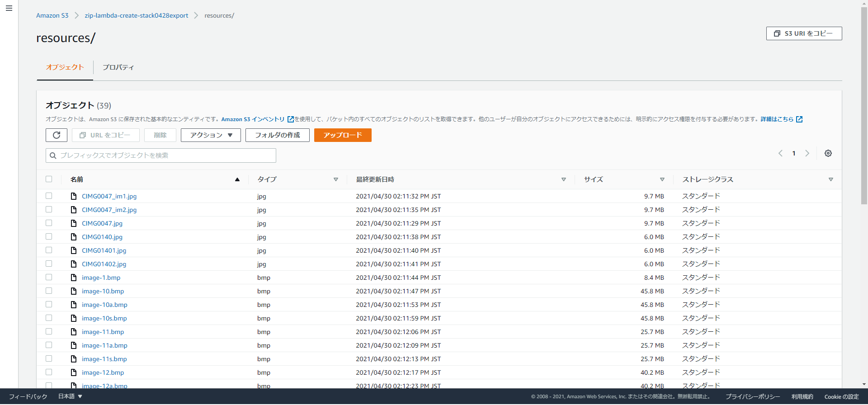Click the file icon for image-10a.bmp

tap(74, 305)
